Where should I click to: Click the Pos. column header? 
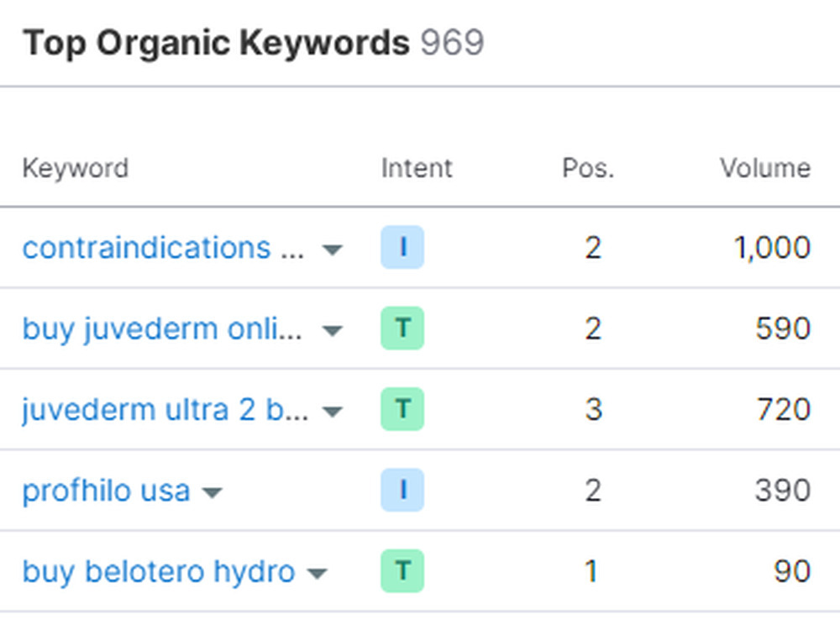click(588, 168)
